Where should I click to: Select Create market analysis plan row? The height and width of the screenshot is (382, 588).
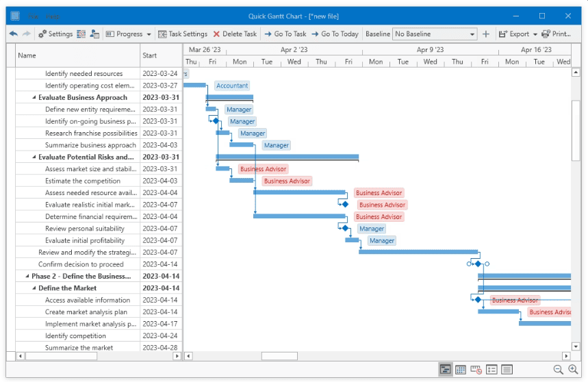pyautogui.click(x=99, y=312)
